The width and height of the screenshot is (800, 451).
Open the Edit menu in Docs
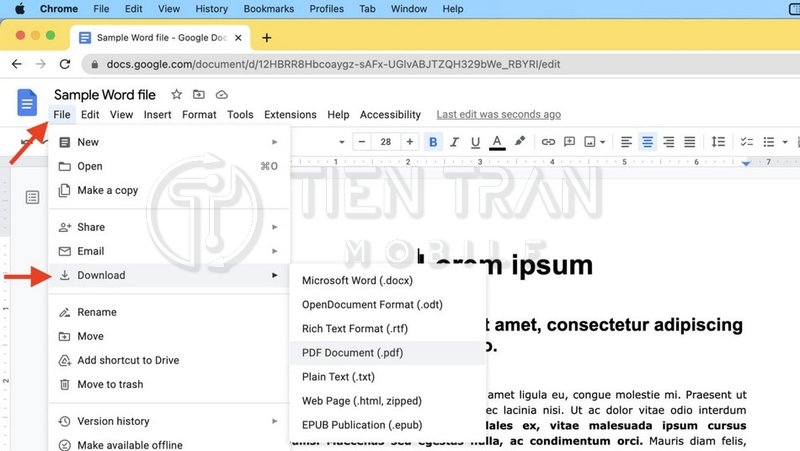[x=90, y=115]
